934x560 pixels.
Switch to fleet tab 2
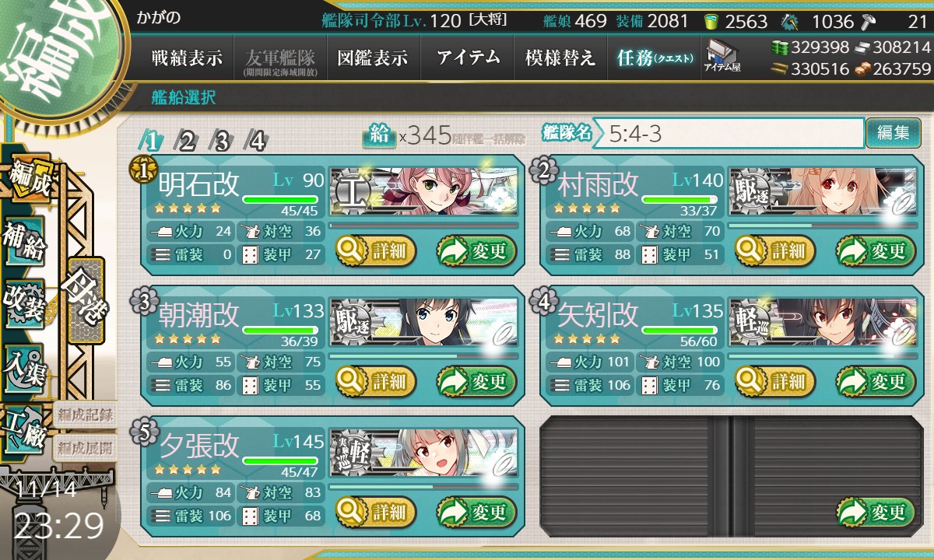(188, 140)
